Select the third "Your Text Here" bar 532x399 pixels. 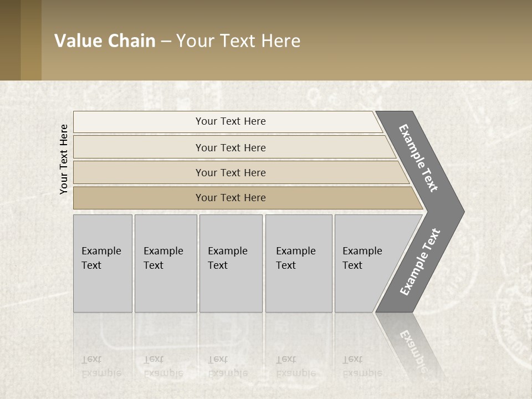pyautogui.click(x=230, y=172)
